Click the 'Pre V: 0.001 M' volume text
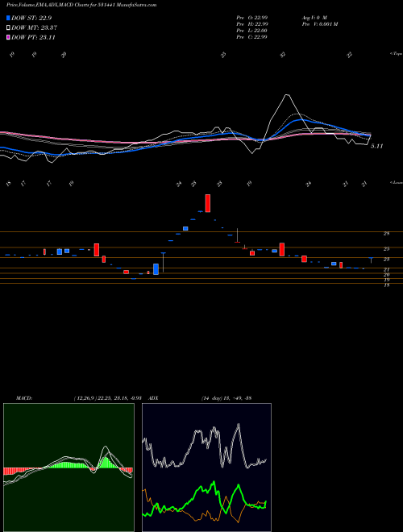403x532 pixels. pyautogui.click(x=319, y=24)
